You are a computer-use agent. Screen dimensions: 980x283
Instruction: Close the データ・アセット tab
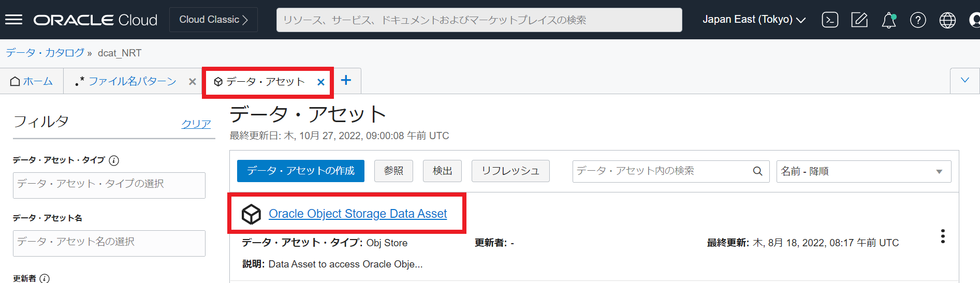pos(321,82)
